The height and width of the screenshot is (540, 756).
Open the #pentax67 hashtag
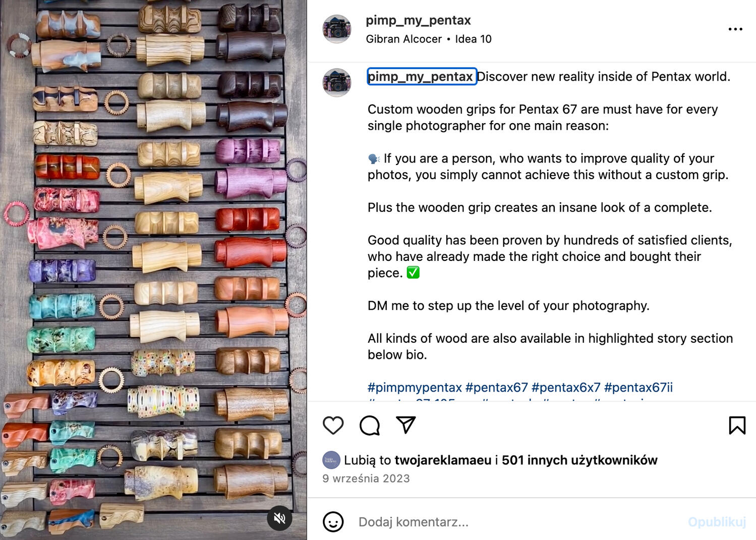(496, 388)
